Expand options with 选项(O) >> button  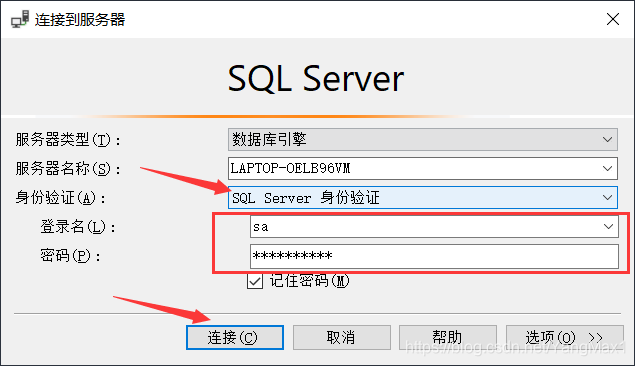pyautogui.click(x=565, y=337)
